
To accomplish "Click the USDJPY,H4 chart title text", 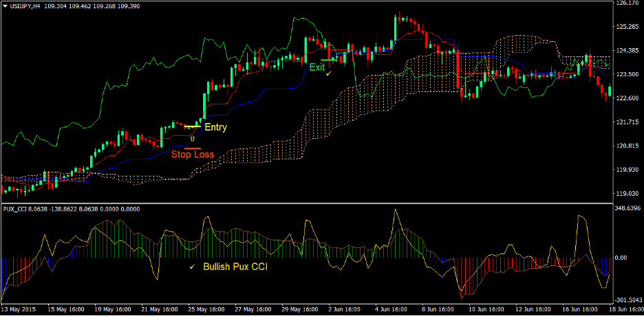I will [x=23, y=5].
